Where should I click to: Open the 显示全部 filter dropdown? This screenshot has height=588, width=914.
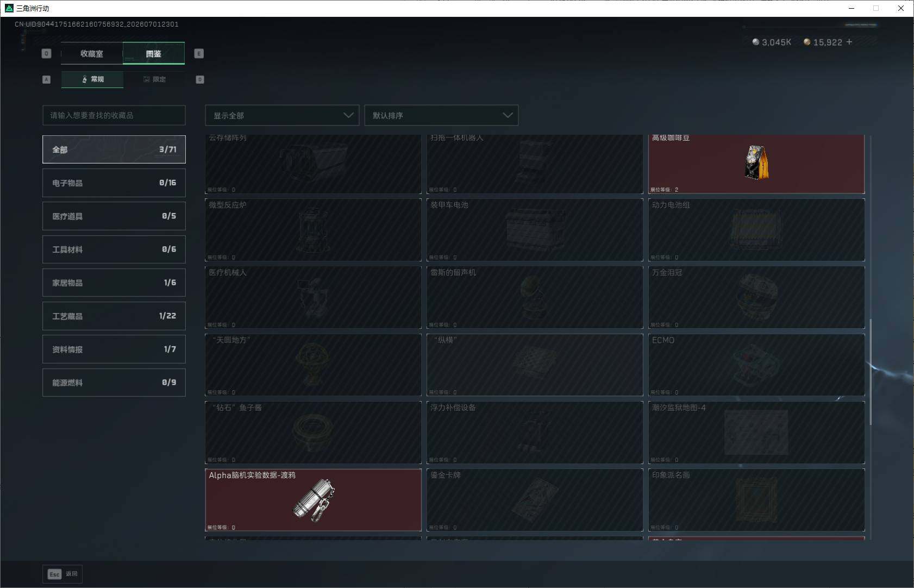[282, 115]
